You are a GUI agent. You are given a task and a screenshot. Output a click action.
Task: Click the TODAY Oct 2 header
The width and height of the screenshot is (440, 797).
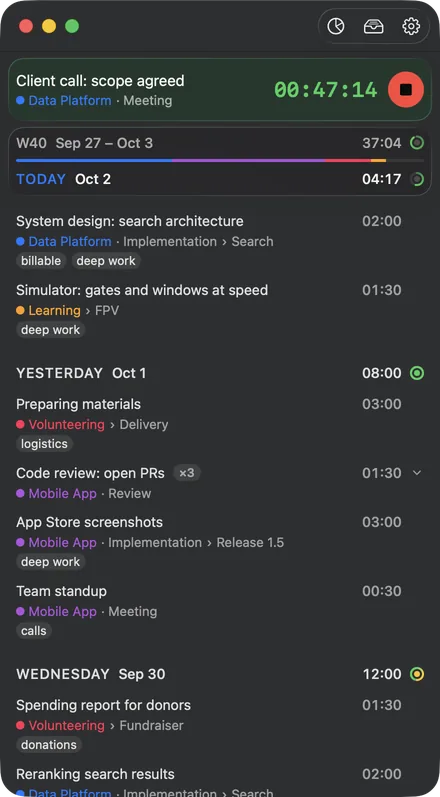64,179
